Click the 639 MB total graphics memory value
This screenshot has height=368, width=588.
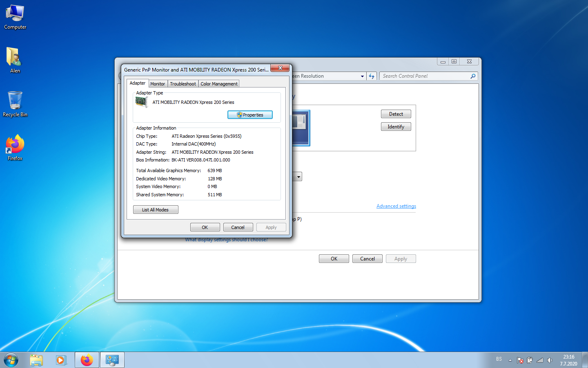click(x=215, y=171)
